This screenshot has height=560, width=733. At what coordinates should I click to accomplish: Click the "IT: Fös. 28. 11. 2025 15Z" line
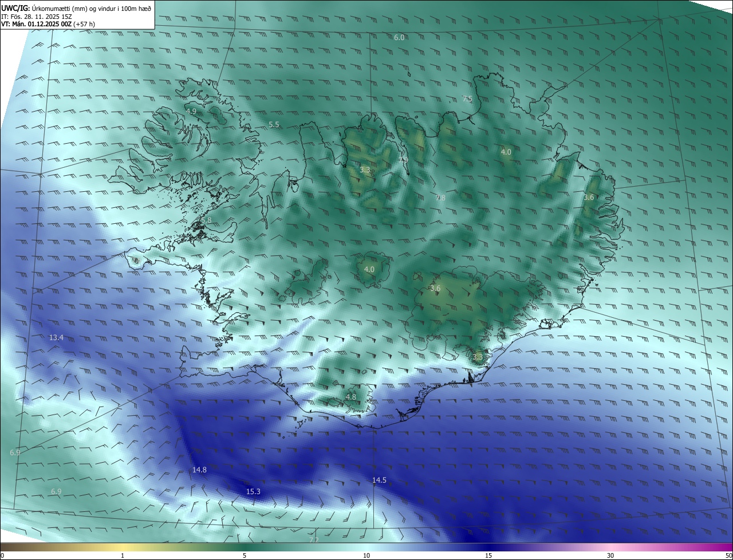(36, 17)
